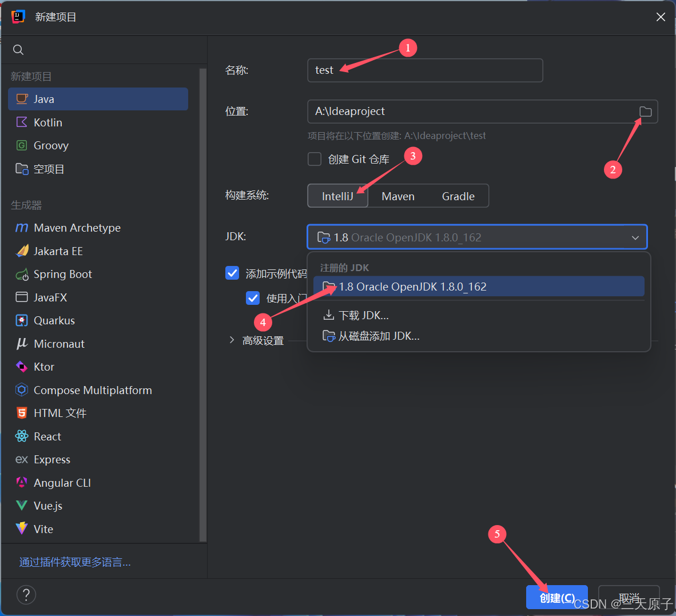Expand 高级设置 section
The image size is (676, 616).
pos(232,340)
